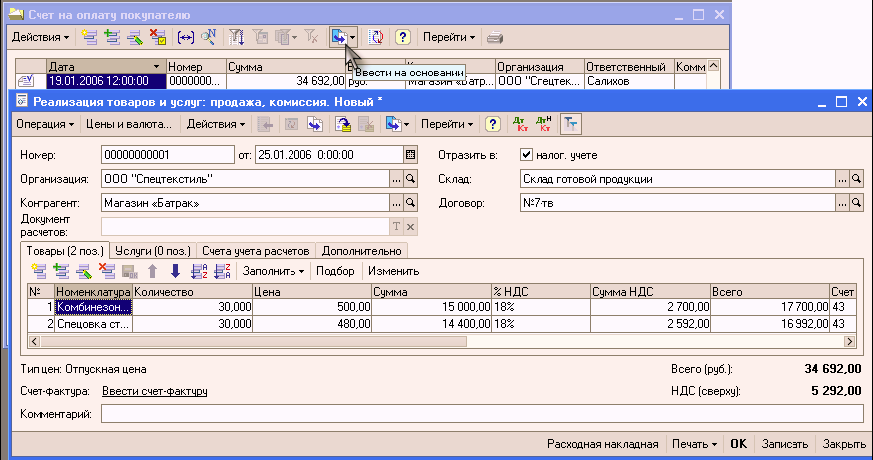The image size is (873, 460).
Task: Expand the Заполнить dropdown
Action: pos(273,271)
